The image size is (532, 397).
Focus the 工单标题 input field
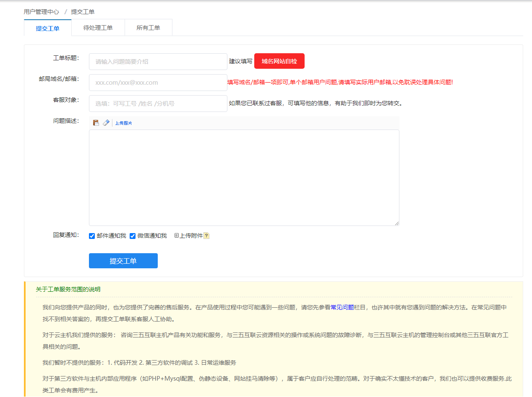click(x=158, y=62)
